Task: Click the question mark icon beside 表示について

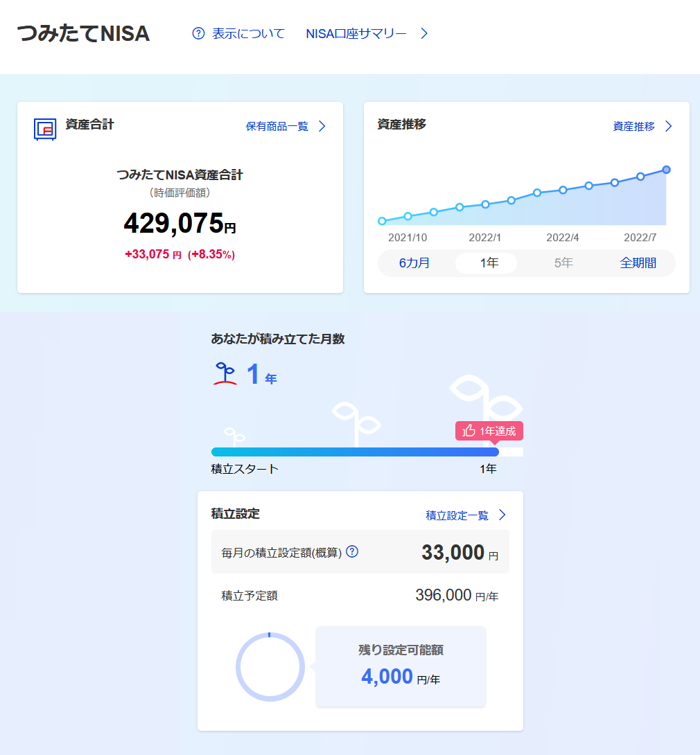Action: (x=198, y=33)
